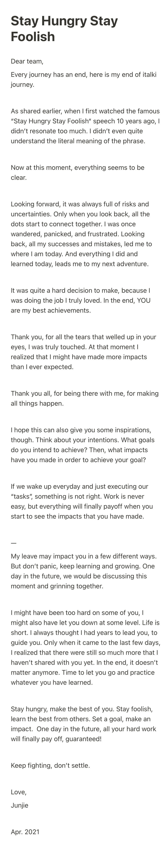Select the paragraph starting "As shared earlier"
Viewport: 166px width, 868px height.
tap(85, 126)
